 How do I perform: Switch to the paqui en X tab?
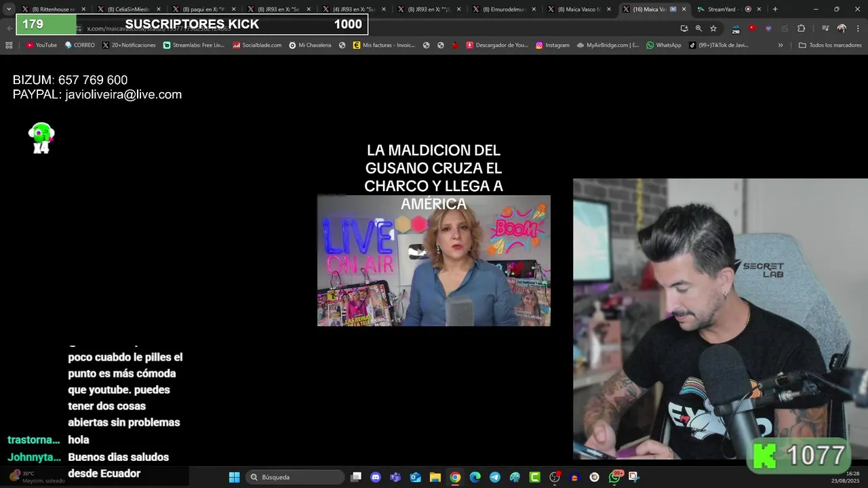coord(204,9)
